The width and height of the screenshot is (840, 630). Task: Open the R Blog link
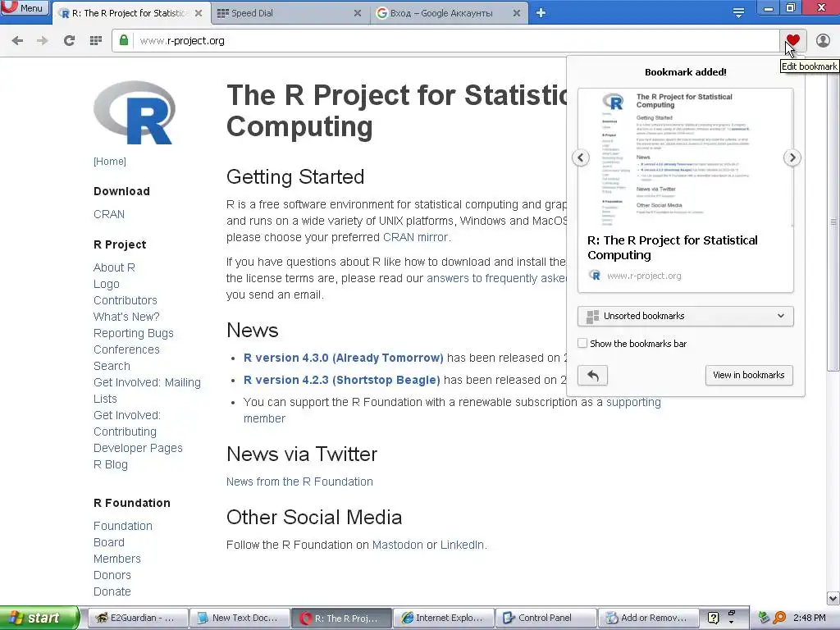tap(111, 464)
